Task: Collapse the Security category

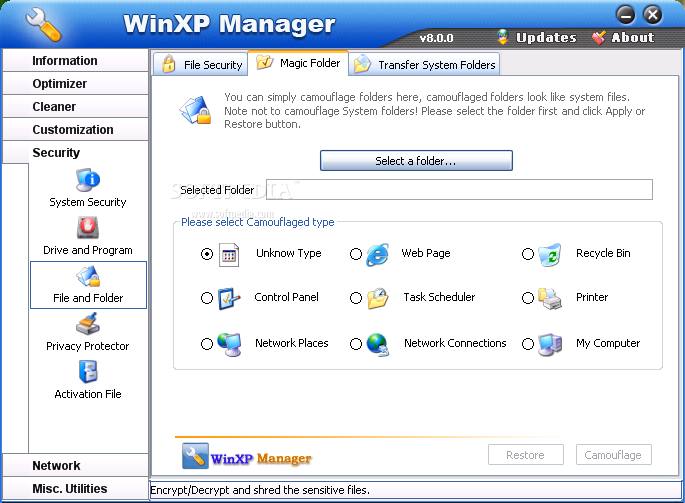Action: (75, 153)
